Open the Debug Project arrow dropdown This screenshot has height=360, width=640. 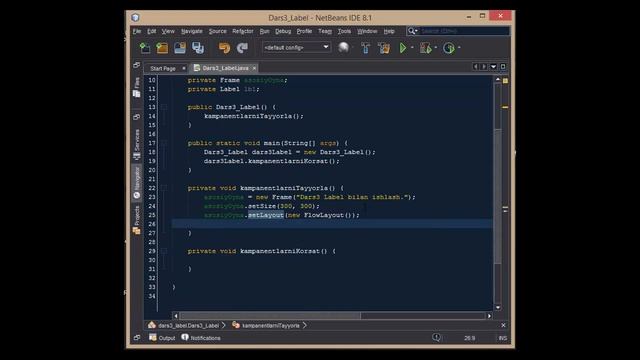(436, 48)
